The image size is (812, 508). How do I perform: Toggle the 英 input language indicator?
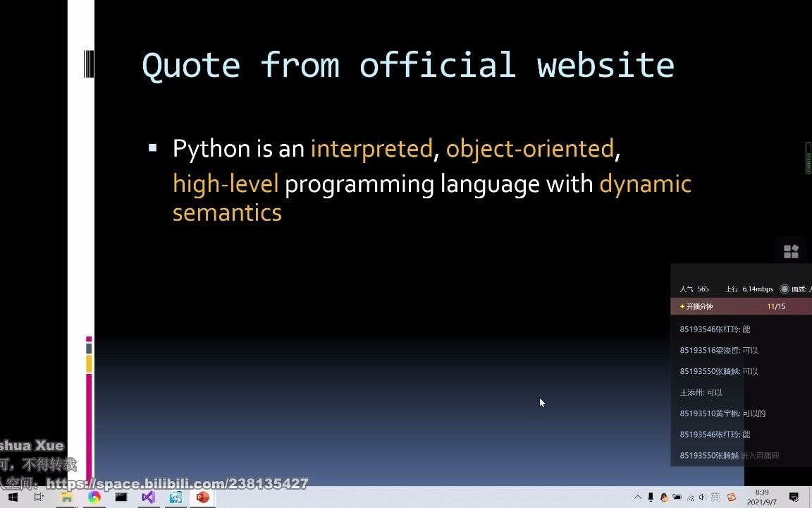[x=715, y=497]
